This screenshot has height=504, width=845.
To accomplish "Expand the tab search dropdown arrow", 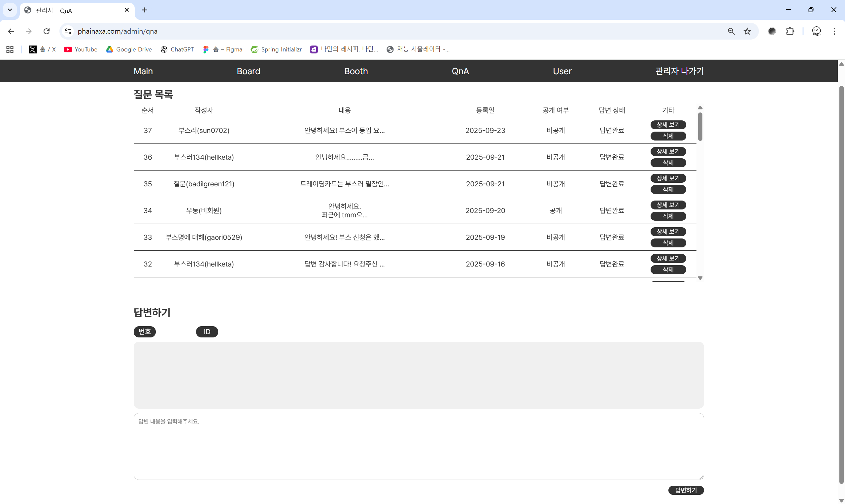I will (10, 10).
